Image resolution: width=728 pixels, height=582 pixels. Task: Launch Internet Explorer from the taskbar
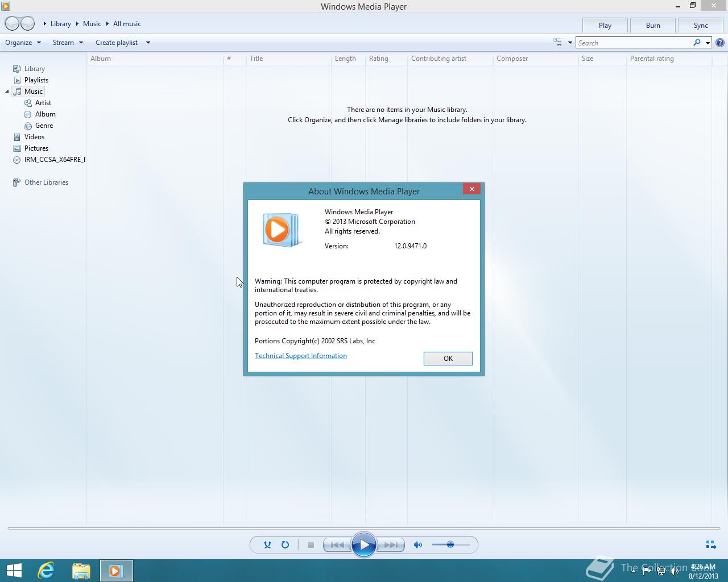(x=45, y=571)
